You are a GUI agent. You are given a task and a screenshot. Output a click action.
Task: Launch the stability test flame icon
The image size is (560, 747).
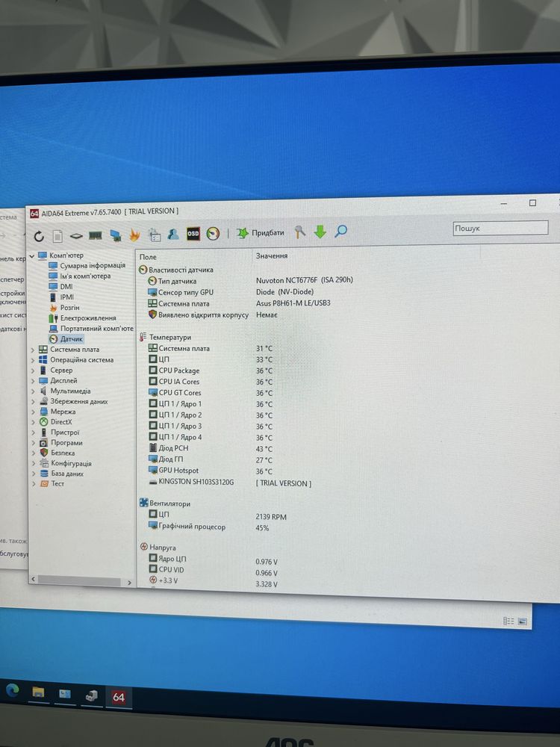[x=134, y=235]
